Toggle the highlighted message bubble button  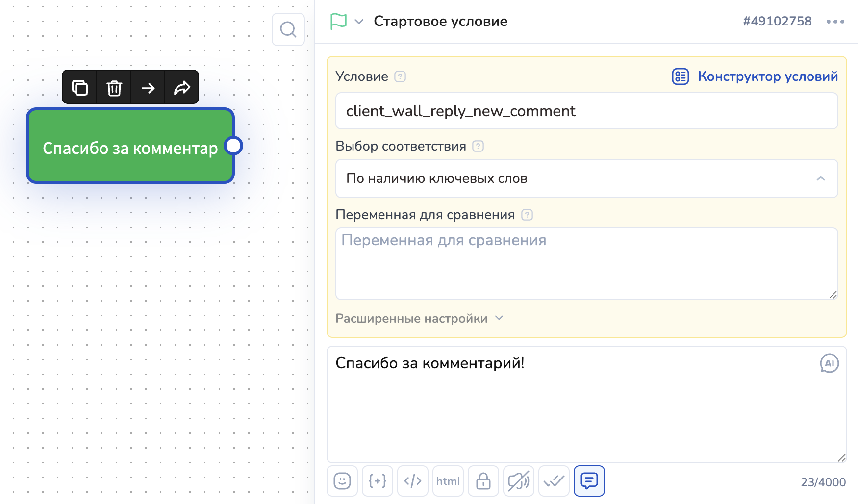[x=589, y=481]
